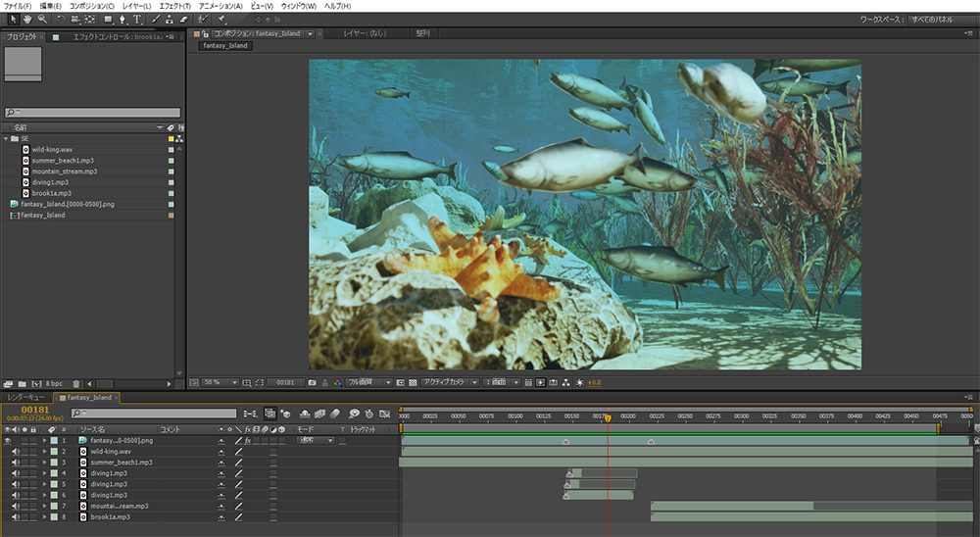Select the Zoom magnifier tool
The width and height of the screenshot is (980, 537).
click(42, 19)
